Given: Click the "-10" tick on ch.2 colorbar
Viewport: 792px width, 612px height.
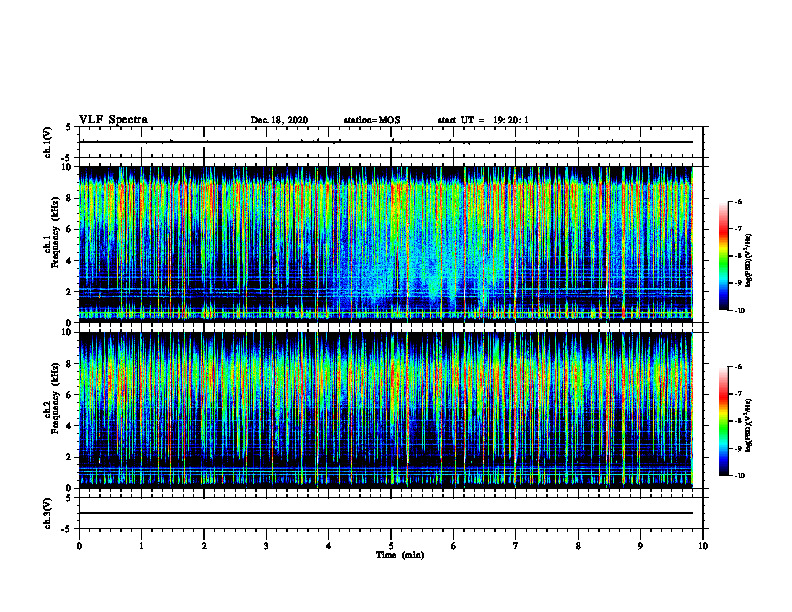Looking at the screenshot, I should coord(739,476).
